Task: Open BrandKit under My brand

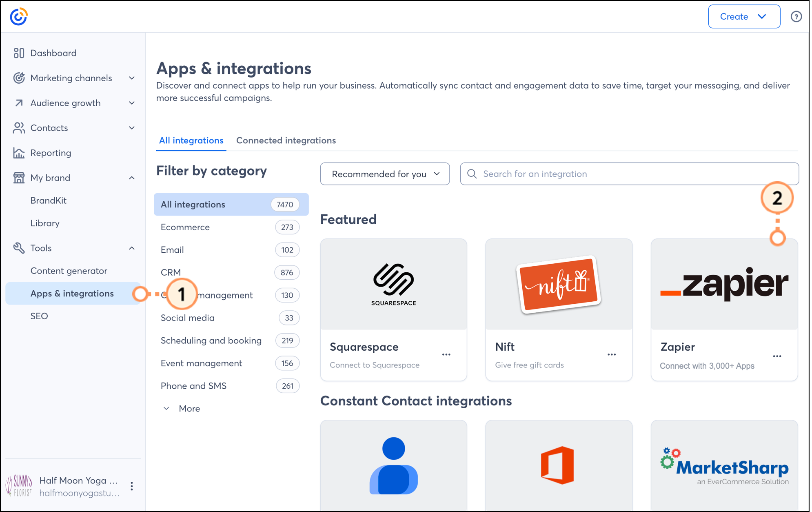Action: [49, 200]
